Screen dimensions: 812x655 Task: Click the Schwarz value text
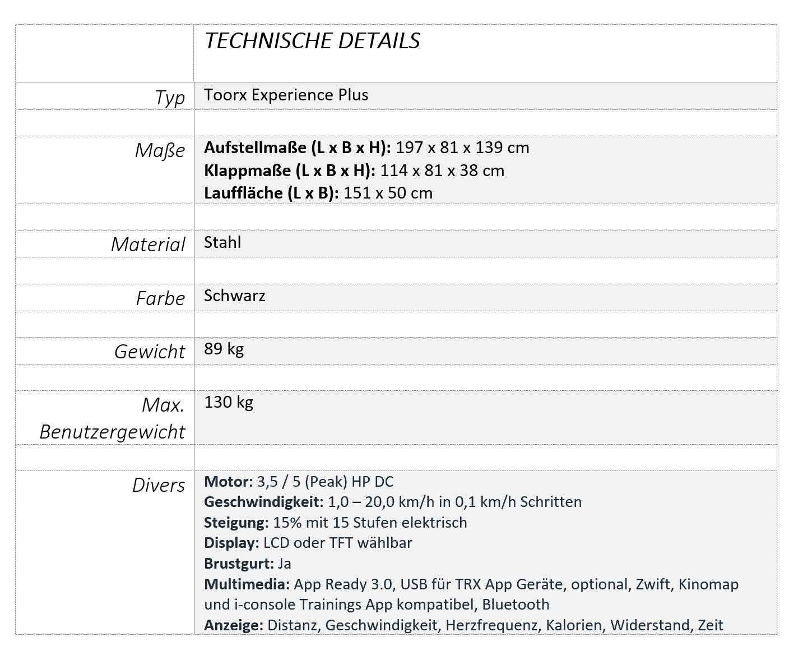pyautogui.click(x=234, y=296)
